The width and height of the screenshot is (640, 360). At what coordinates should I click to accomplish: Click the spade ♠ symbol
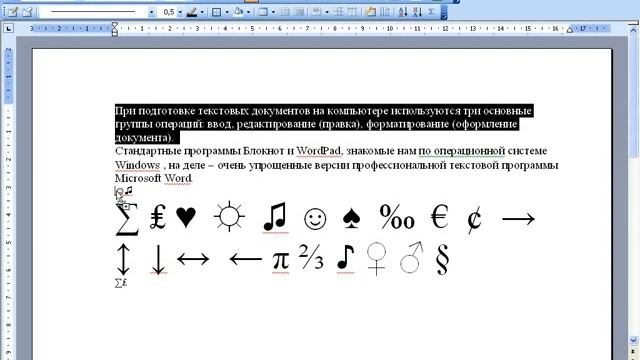click(x=351, y=218)
